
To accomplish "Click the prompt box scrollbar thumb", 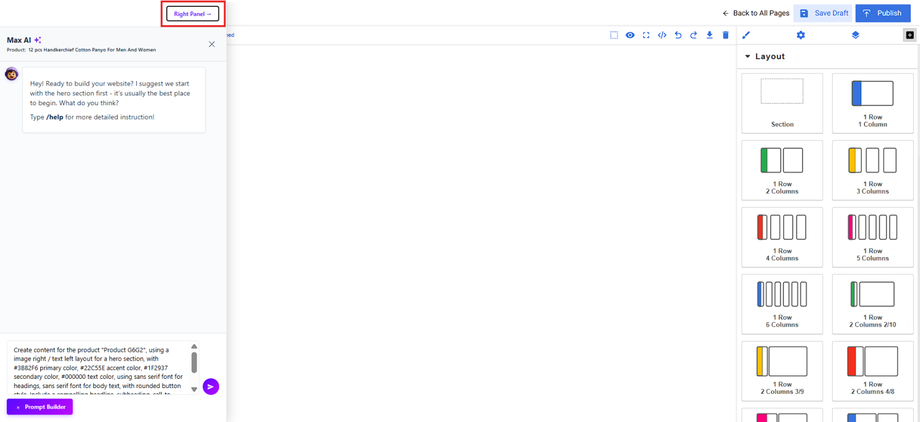I will pos(194,362).
